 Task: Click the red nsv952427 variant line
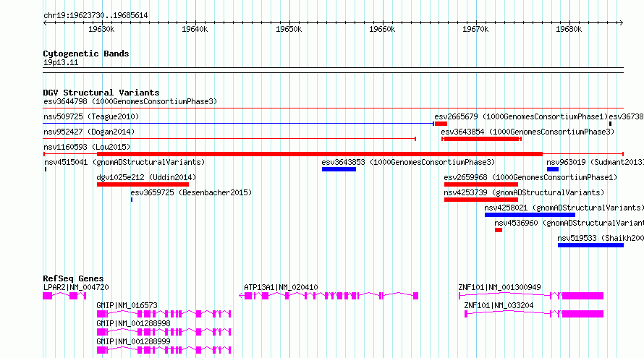pyautogui.click(x=229, y=139)
